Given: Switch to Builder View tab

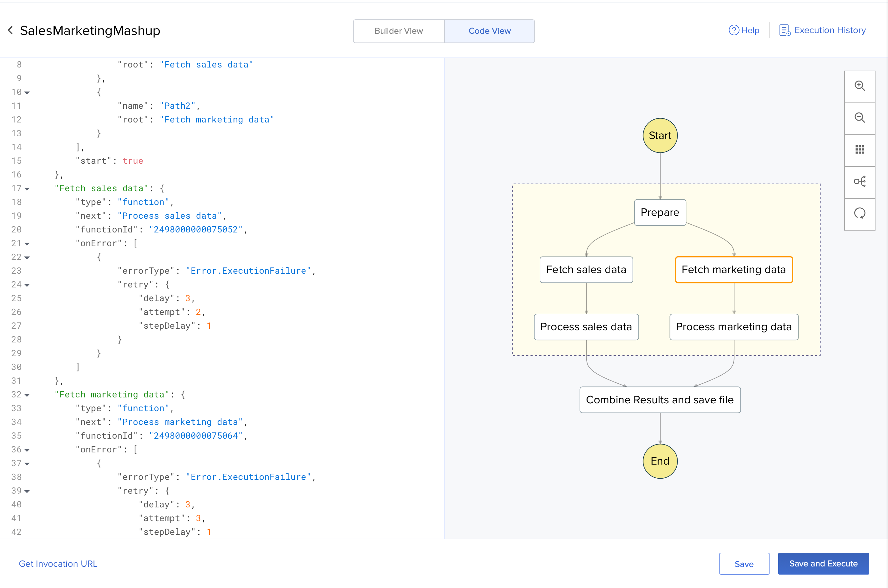Looking at the screenshot, I should tap(399, 31).
